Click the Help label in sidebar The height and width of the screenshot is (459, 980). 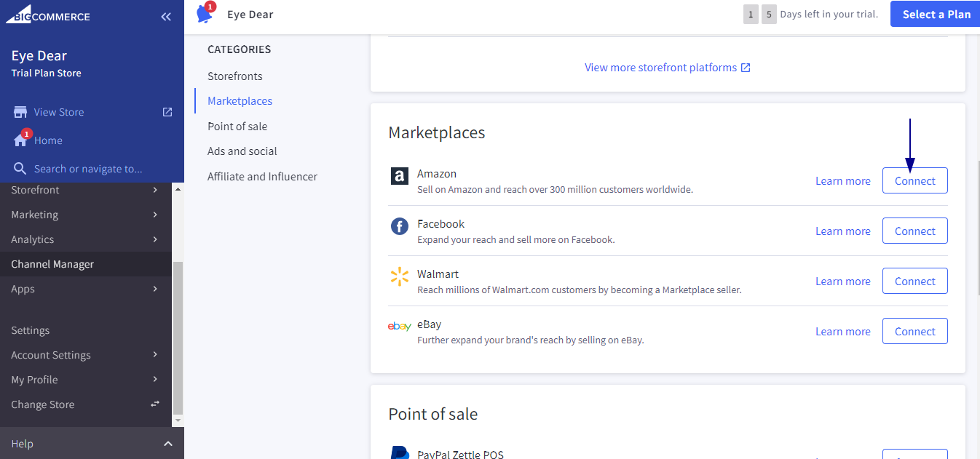click(22, 444)
